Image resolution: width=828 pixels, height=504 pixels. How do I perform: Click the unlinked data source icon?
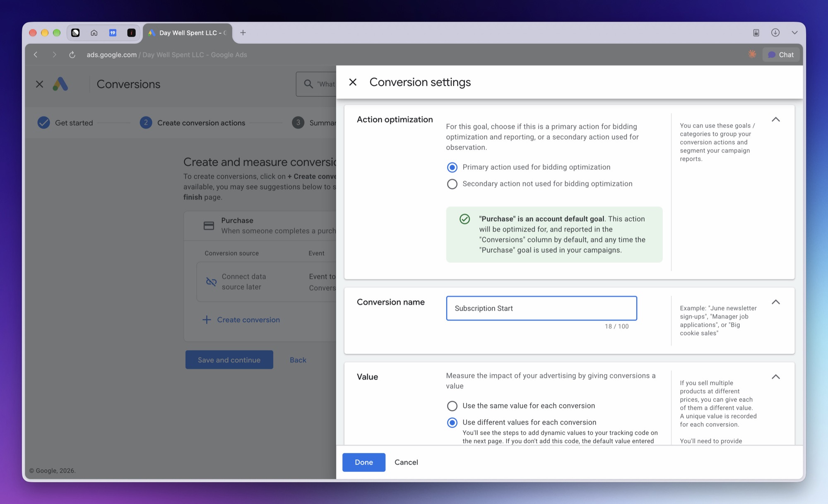point(211,282)
